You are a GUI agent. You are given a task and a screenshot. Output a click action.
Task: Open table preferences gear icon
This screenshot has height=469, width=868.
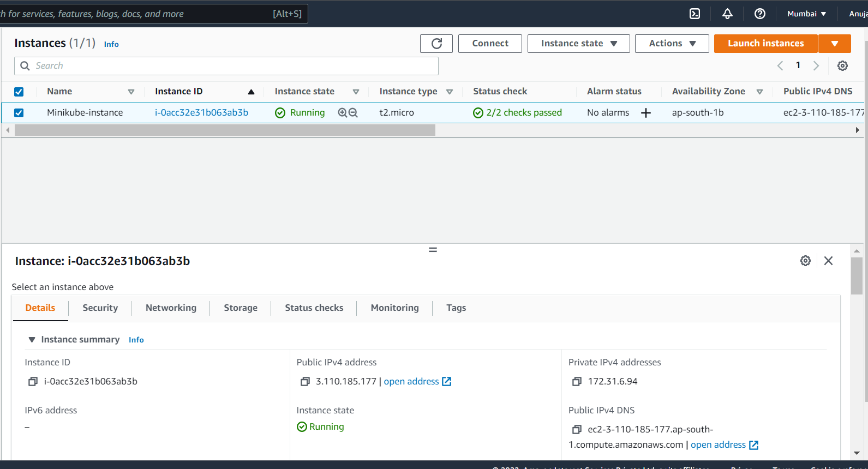(842, 65)
